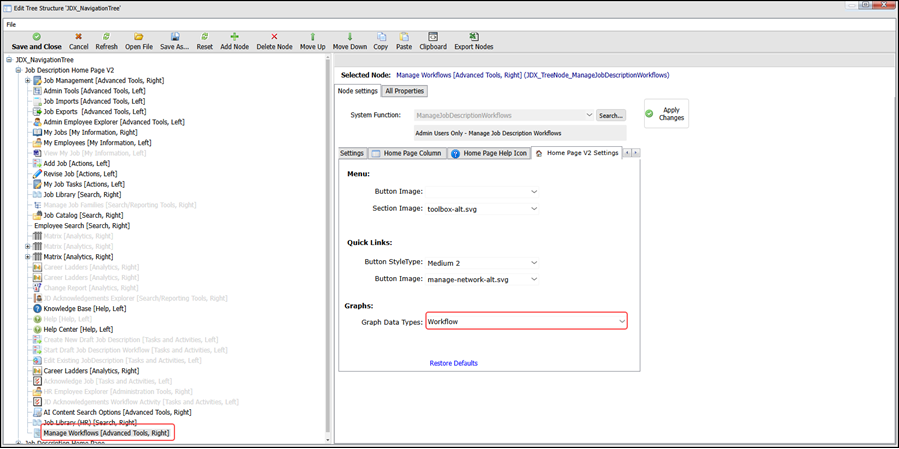Click the Admin Employee Explorer node icon

(x=38, y=122)
